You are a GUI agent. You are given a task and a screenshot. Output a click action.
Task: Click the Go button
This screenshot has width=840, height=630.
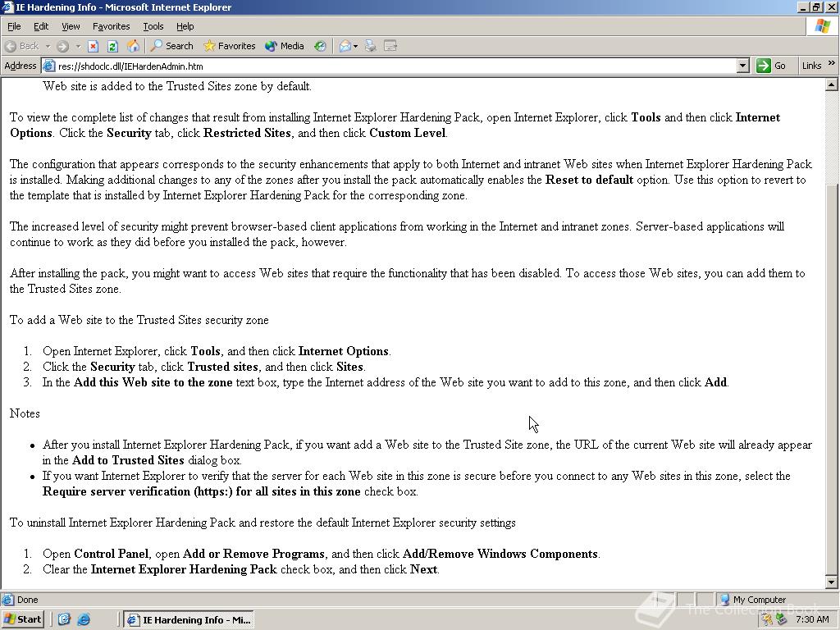click(771, 66)
